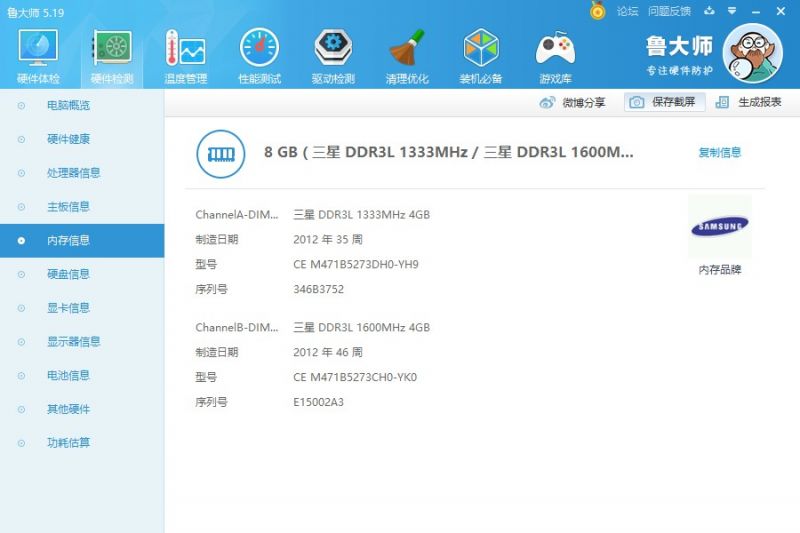Screen dimensions: 800x533
Task: Select 内存信息 in the sidebar
Action: pyautogui.click(x=82, y=240)
